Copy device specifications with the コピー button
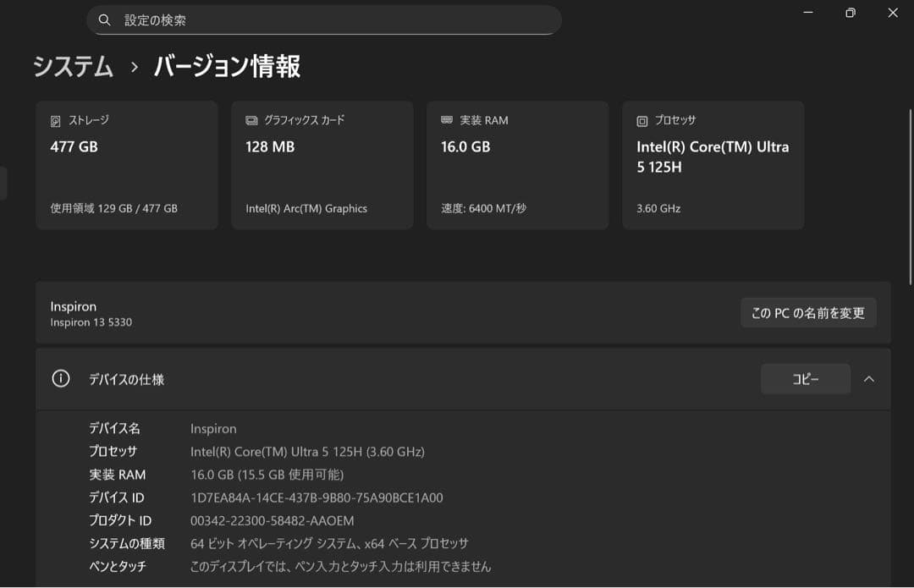 pyautogui.click(x=805, y=378)
